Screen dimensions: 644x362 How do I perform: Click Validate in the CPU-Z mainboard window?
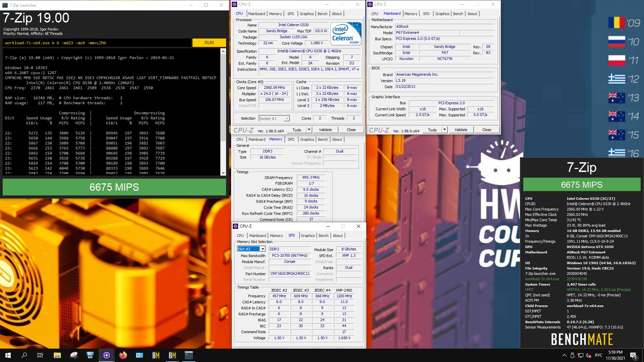pyautogui.click(x=461, y=130)
